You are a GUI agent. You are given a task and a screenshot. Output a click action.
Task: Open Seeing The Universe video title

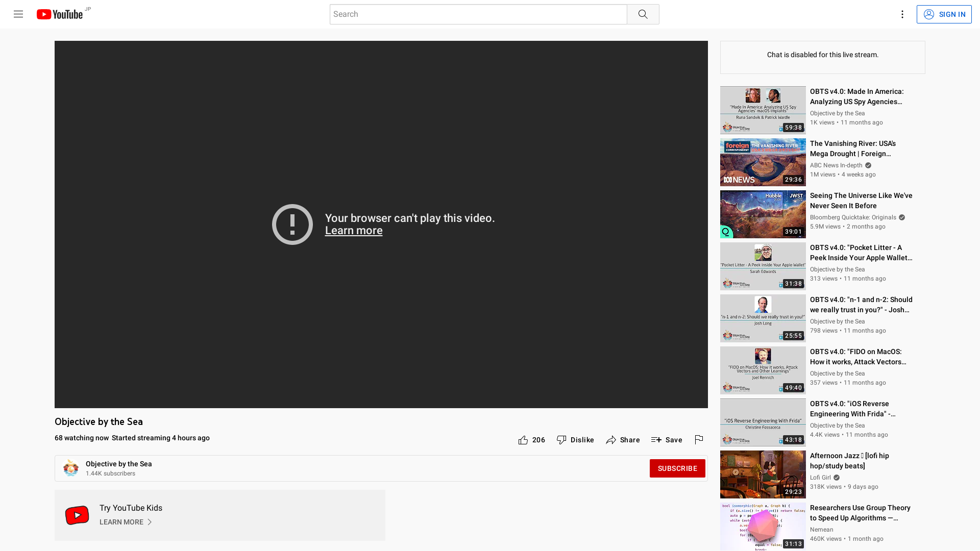pyautogui.click(x=861, y=201)
